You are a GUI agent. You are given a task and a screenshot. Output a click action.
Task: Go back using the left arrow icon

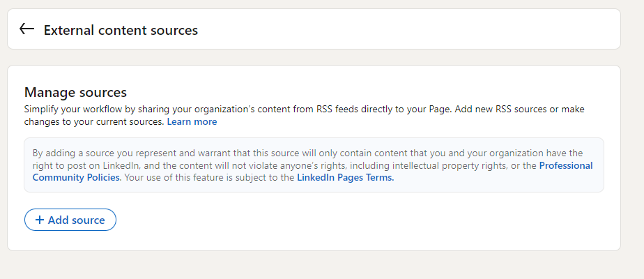[x=26, y=29]
